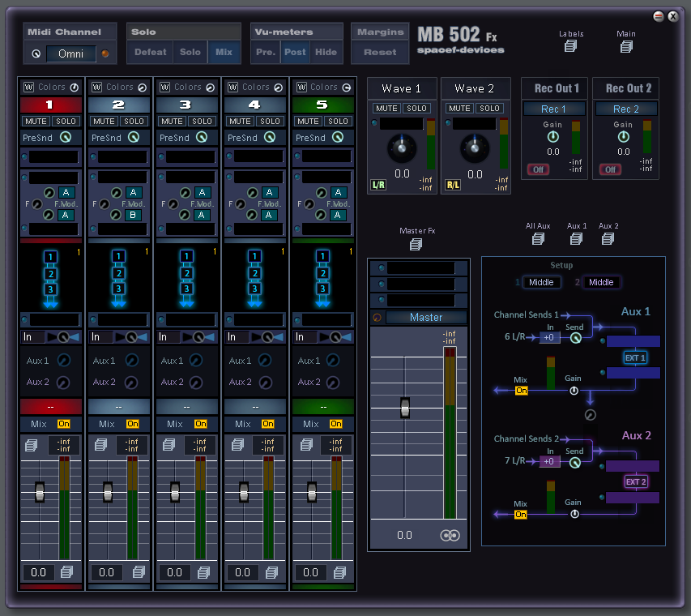Click the W icon on channel 3
Screen dimensions: 691x616
tap(164, 87)
